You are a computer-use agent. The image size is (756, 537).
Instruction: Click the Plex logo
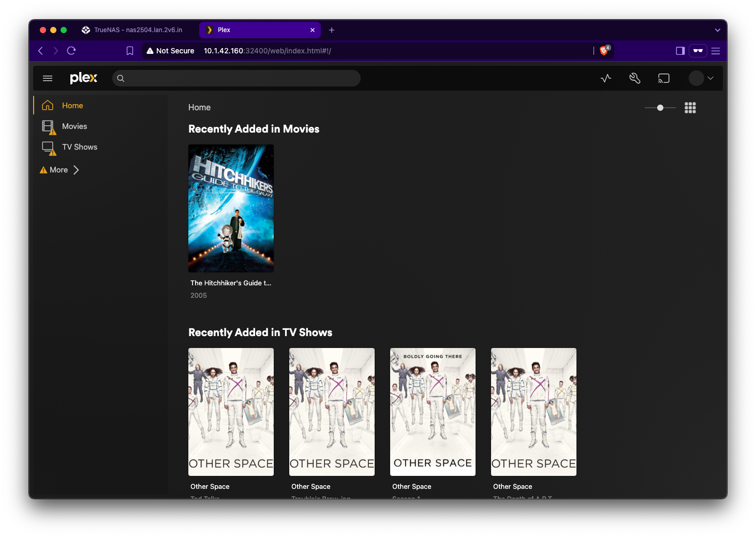[x=83, y=78]
